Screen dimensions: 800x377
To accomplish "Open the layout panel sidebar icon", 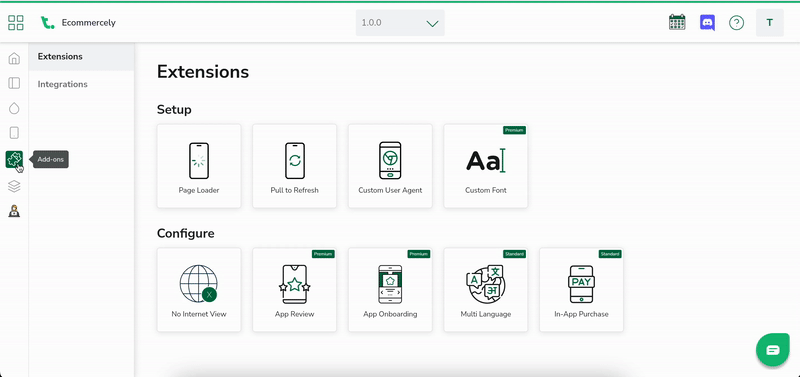I will (x=14, y=83).
